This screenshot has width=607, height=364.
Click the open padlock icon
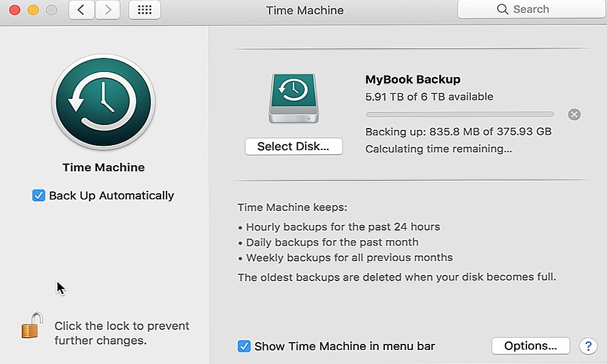(x=32, y=326)
